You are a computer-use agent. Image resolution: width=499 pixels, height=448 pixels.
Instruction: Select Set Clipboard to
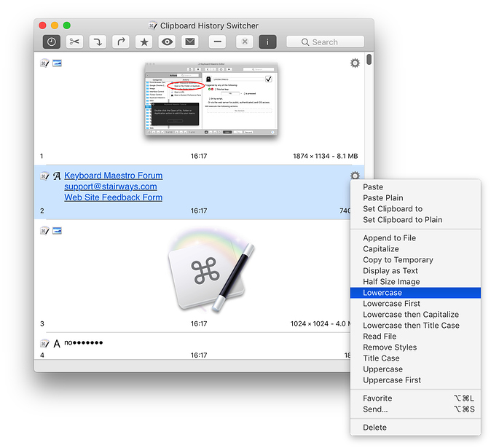415,209
